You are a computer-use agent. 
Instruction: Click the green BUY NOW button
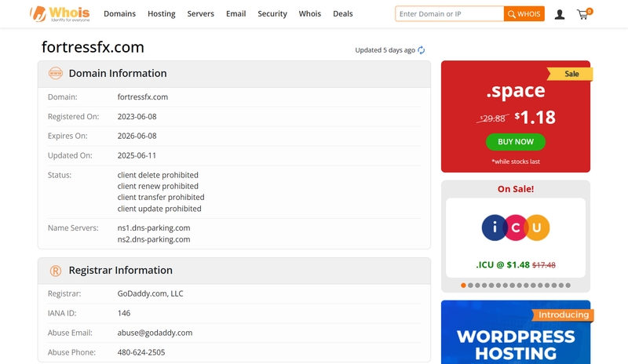tap(516, 142)
